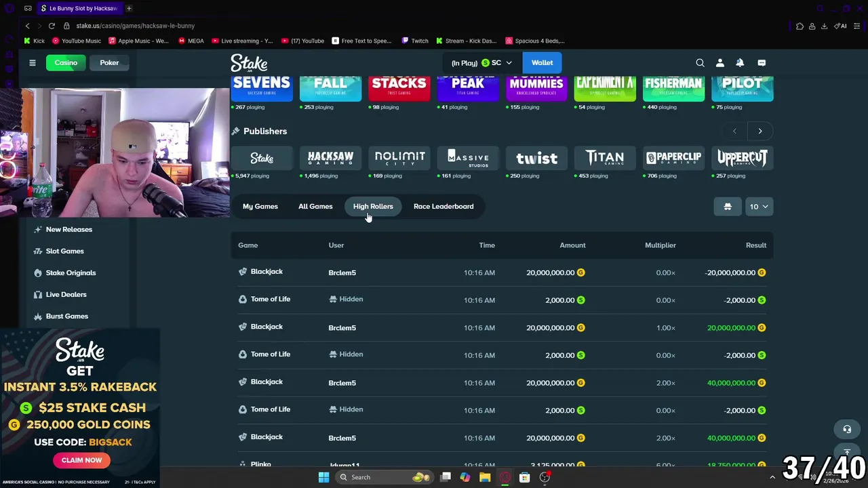
Task: Show previous publishers with left arrow
Action: tap(734, 131)
